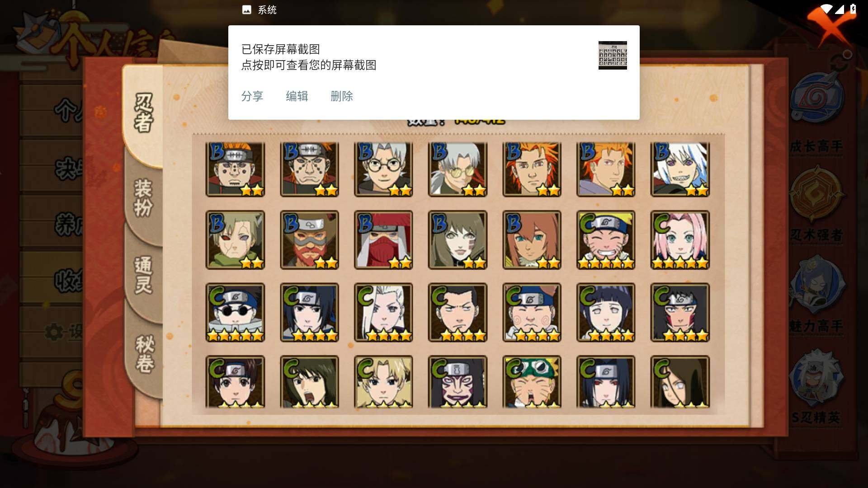
Task: Tap the Naruto ninja portrait with five stars
Action: tap(606, 240)
